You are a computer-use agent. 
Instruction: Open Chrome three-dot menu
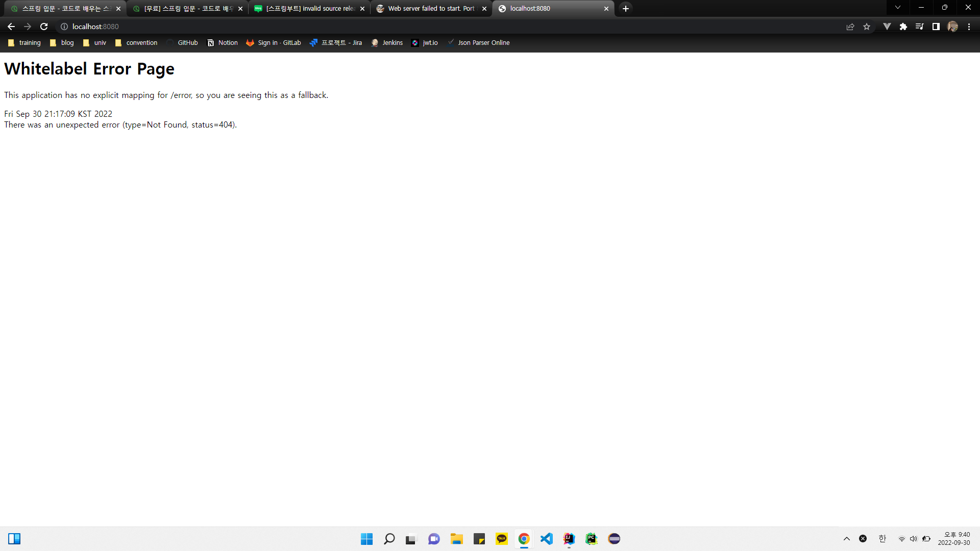click(x=969, y=27)
